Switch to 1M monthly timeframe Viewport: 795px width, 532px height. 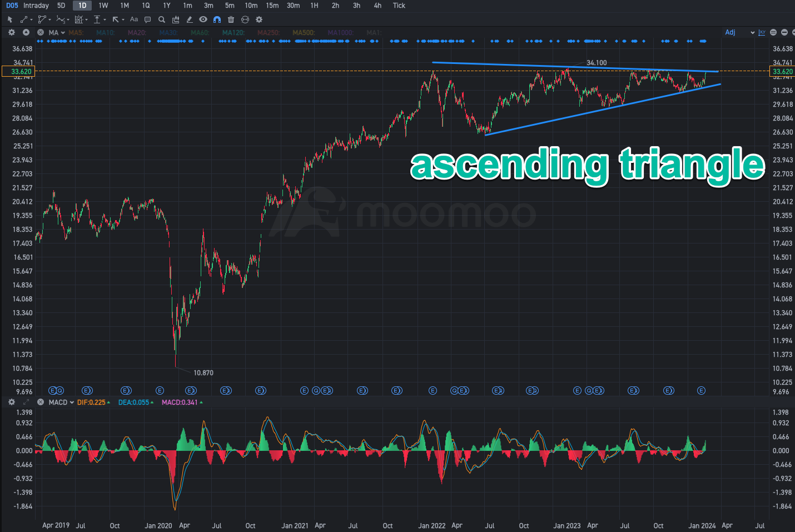[125, 6]
